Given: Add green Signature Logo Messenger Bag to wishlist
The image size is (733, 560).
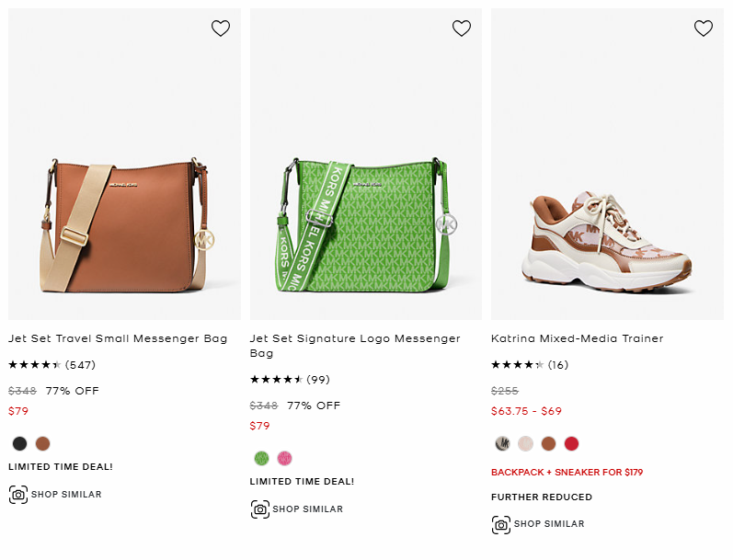Looking at the screenshot, I should [462, 29].
